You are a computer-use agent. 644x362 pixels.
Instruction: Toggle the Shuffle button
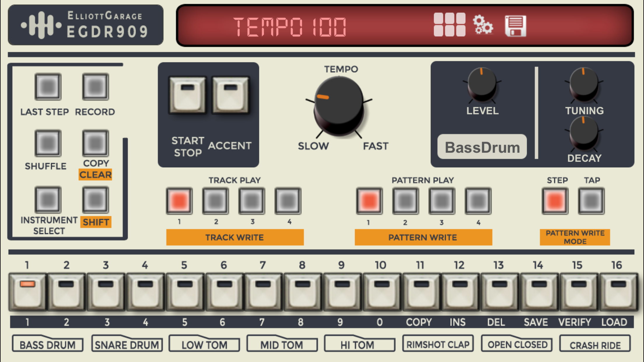click(x=48, y=143)
